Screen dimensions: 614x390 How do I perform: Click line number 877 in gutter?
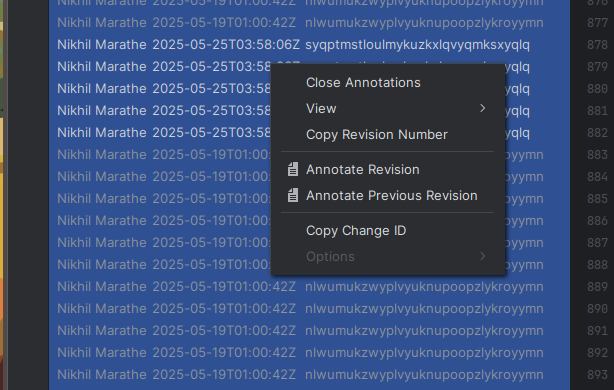pos(598,23)
